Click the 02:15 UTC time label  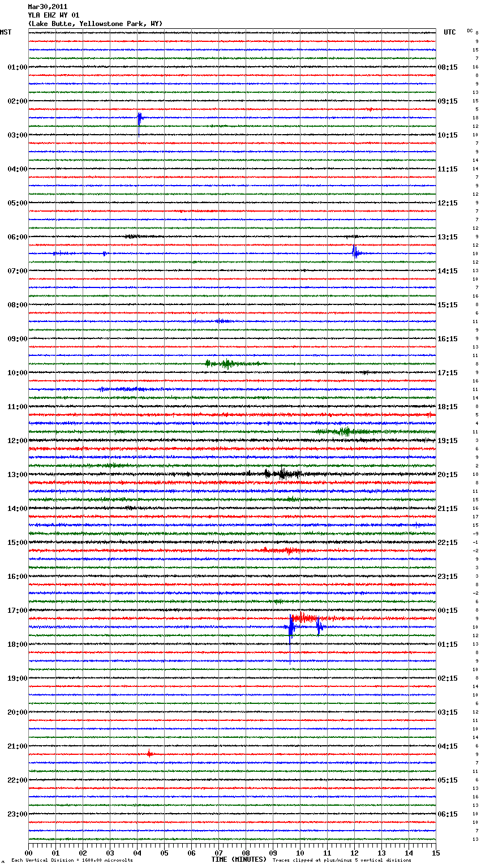pos(448,678)
